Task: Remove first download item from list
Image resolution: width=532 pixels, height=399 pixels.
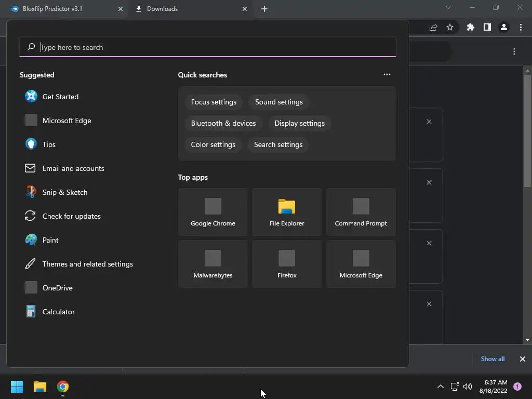Action: click(429, 122)
